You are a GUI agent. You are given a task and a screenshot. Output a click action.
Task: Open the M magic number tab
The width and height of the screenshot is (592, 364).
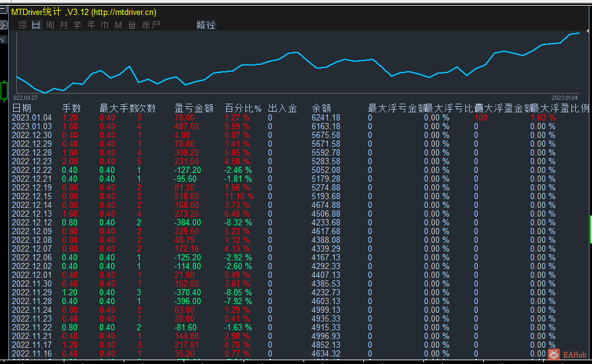[x=118, y=25]
